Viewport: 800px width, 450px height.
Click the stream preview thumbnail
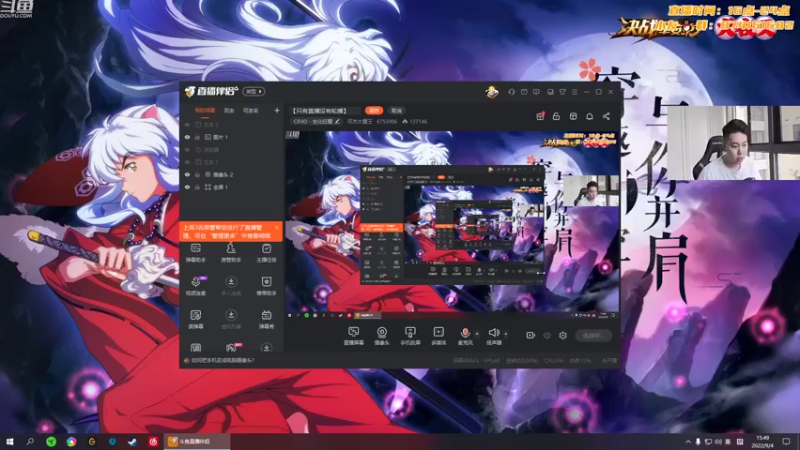[x=452, y=226]
